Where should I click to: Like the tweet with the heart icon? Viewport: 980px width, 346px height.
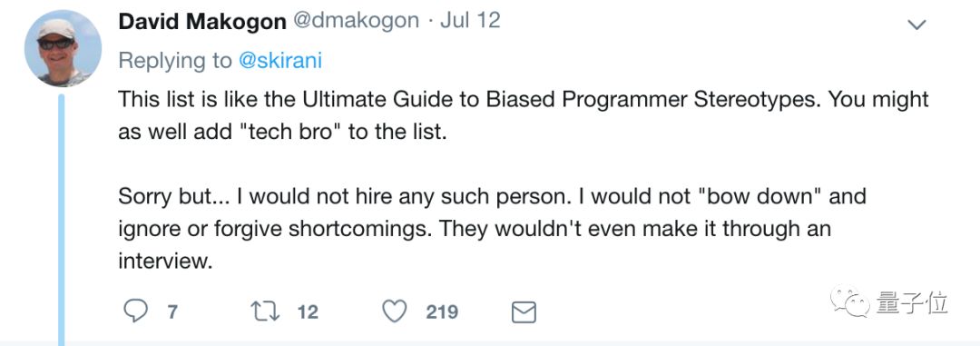(x=395, y=311)
